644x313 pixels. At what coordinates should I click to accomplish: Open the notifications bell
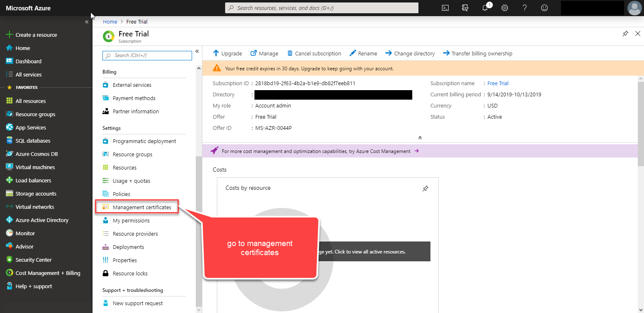coord(485,8)
